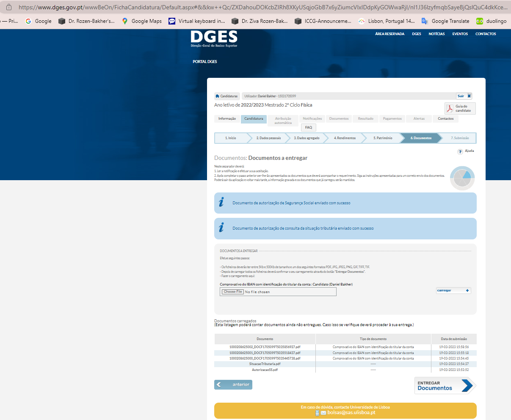511x420 pixels.
Task: Go to step 5. Património
Action: [x=383, y=138]
